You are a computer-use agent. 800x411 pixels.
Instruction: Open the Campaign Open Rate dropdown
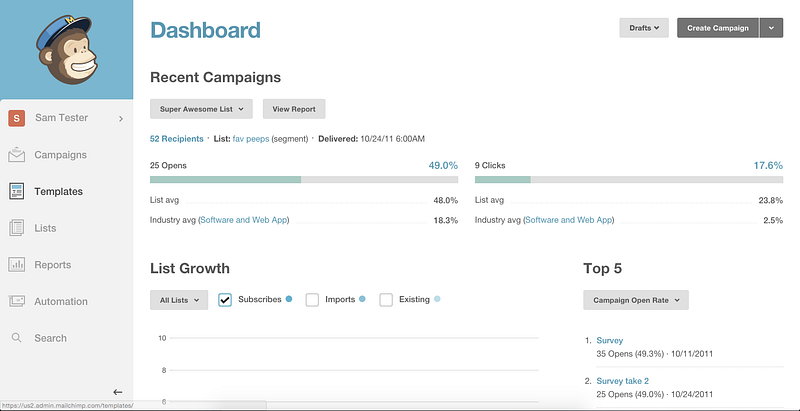click(x=635, y=299)
